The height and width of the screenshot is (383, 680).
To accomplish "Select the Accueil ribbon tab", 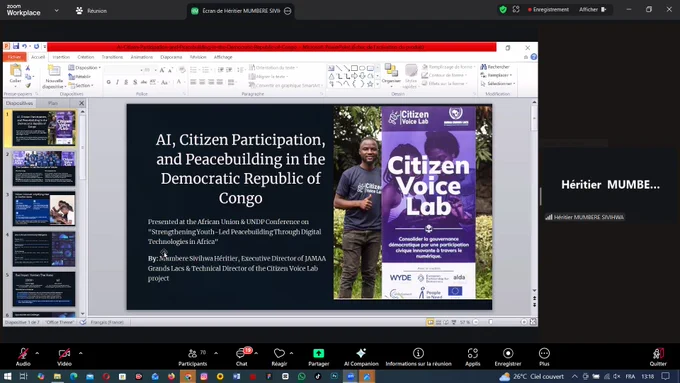I will pos(38,57).
